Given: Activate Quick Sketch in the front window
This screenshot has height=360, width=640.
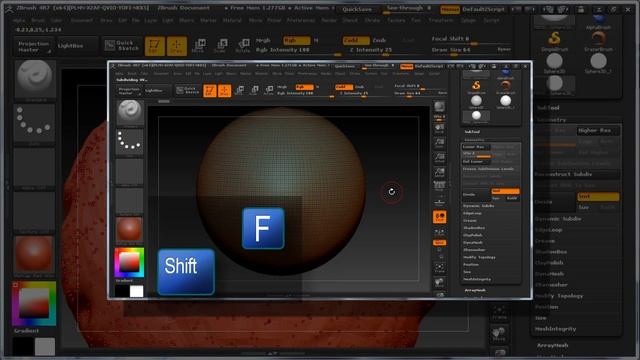Looking at the screenshot, I should pos(187,90).
